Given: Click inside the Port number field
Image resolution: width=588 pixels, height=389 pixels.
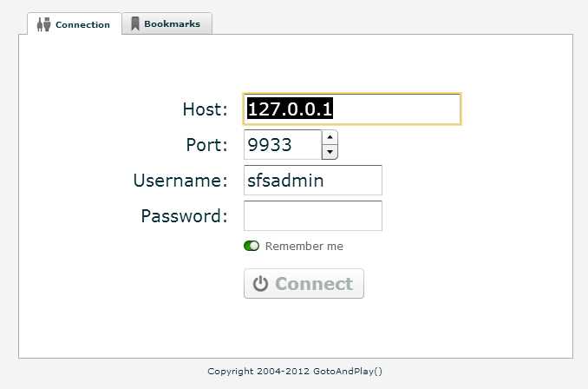Looking at the screenshot, I should click(283, 144).
